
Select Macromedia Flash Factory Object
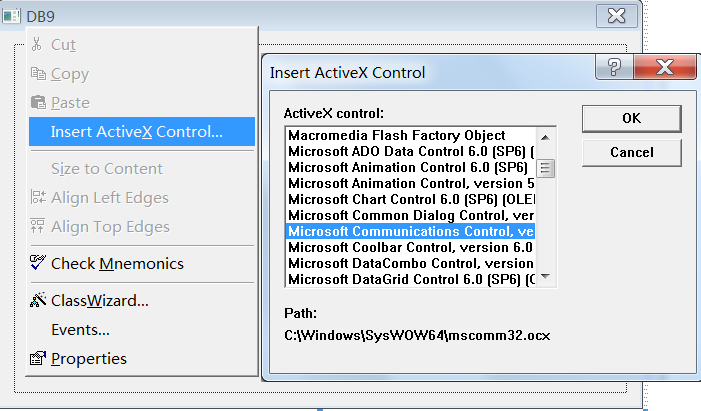(x=410, y=135)
